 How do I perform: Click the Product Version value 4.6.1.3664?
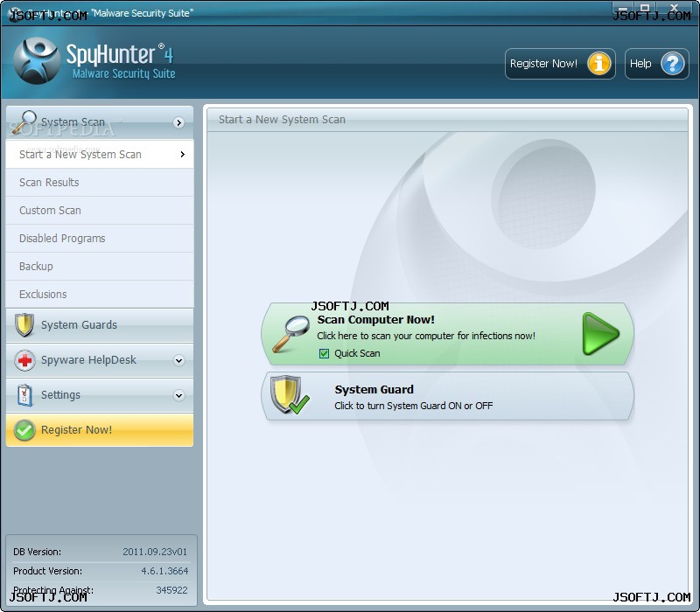pyautogui.click(x=164, y=571)
